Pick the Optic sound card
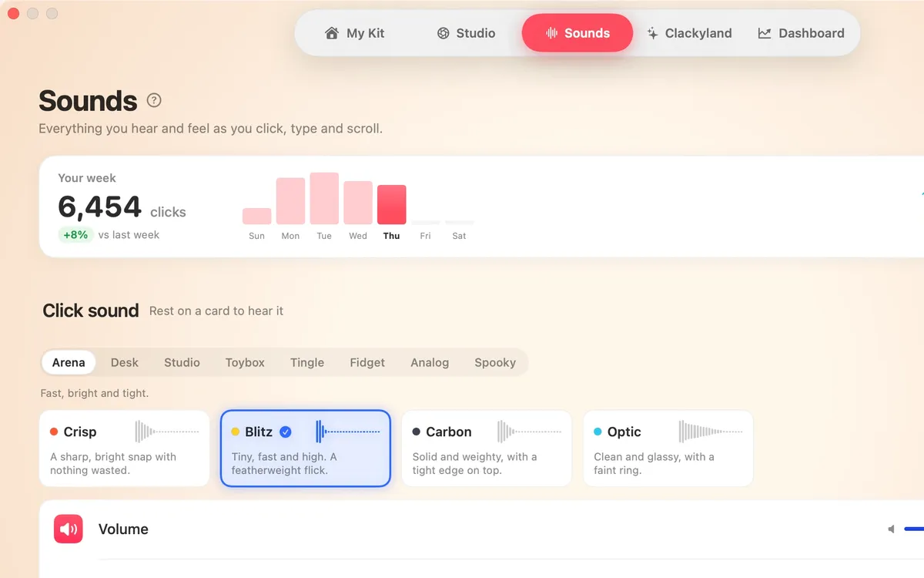Viewport: 924px width, 578px height. [x=668, y=449]
